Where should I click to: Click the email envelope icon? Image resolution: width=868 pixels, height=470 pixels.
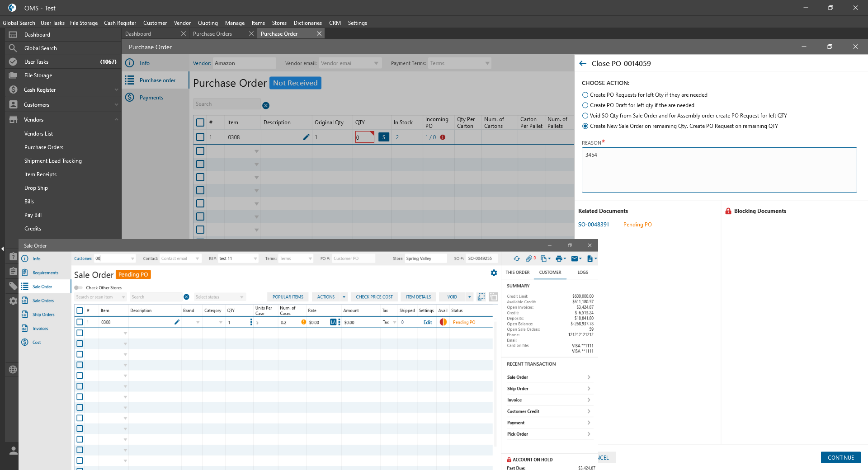coord(574,259)
